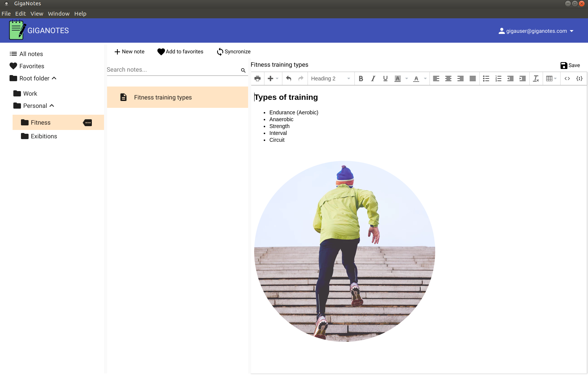
Task: Click the search magnifier icon
Action: tap(243, 70)
